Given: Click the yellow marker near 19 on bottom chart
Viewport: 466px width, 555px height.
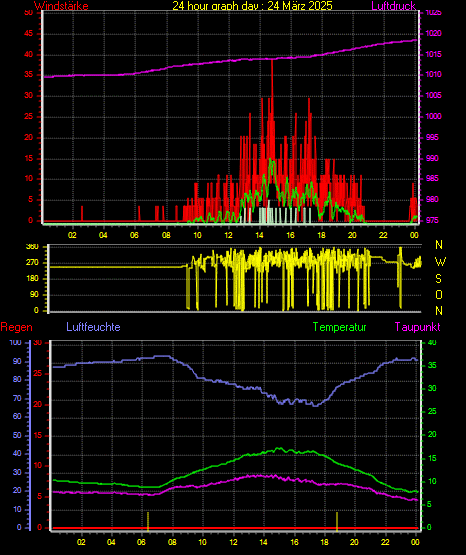Looking at the screenshot, I should [337, 521].
